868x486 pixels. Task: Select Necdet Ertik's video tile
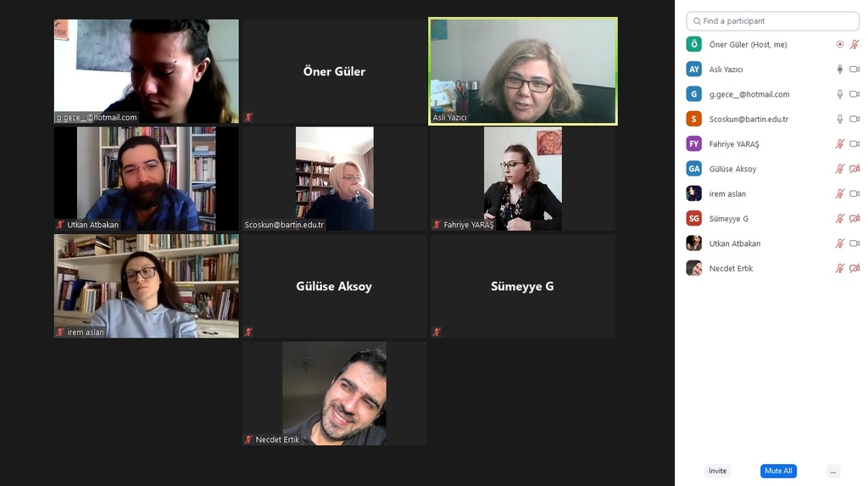(x=334, y=394)
